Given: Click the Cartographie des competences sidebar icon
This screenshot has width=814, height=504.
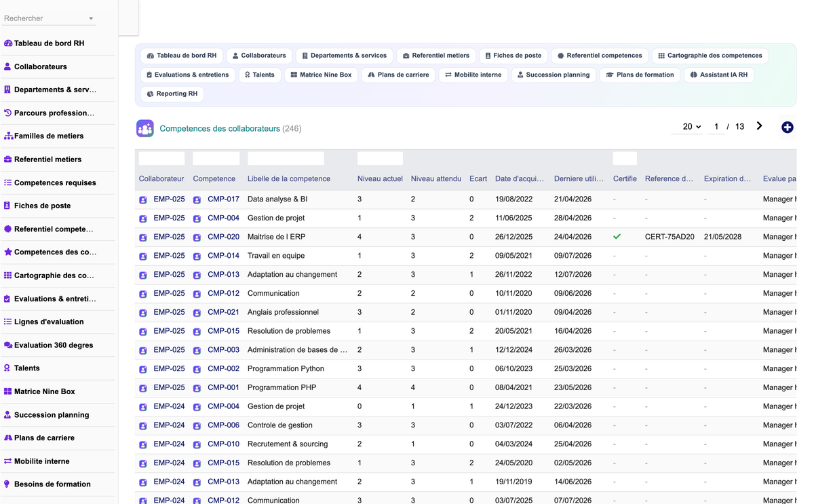Looking at the screenshot, I should pyautogui.click(x=7, y=275).
